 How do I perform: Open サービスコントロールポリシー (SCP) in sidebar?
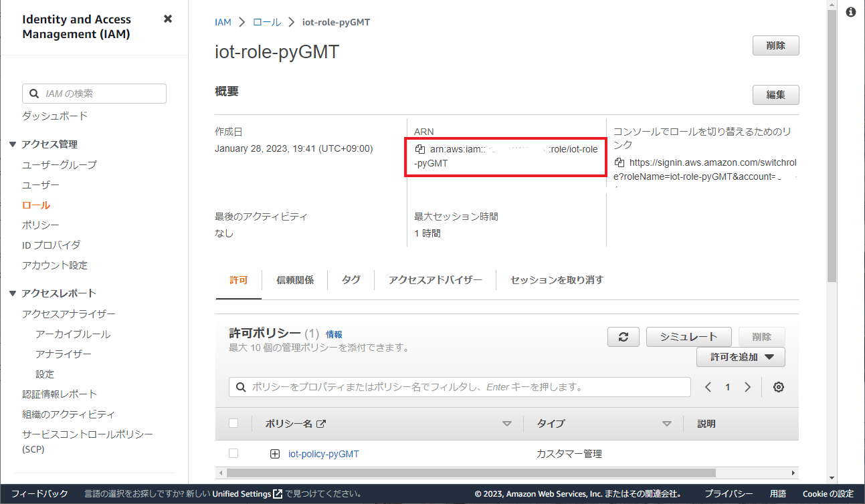88,441
